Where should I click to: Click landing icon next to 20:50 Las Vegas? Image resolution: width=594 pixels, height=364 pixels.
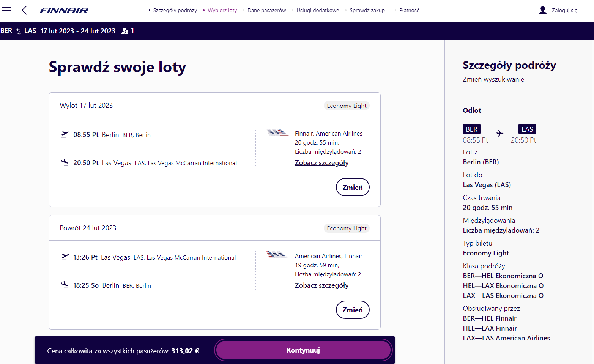tap(65, 162)
